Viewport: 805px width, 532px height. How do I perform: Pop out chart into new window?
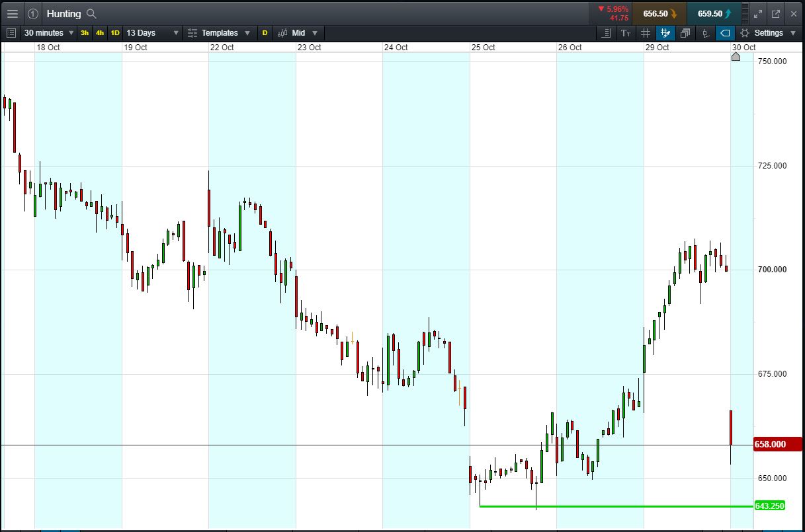pyautogui.click(x=776, y=13)
